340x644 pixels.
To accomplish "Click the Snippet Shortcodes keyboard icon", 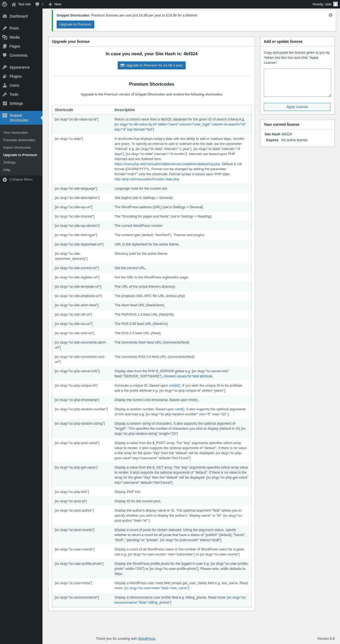I will 5,115.
